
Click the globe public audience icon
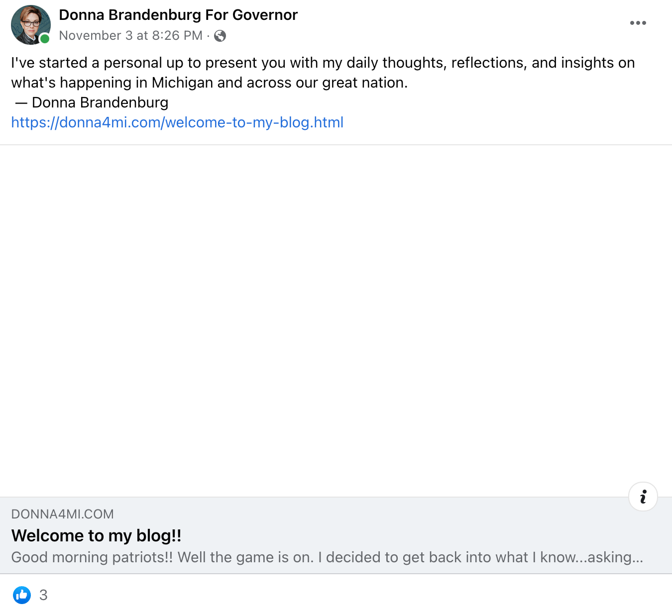220,36
